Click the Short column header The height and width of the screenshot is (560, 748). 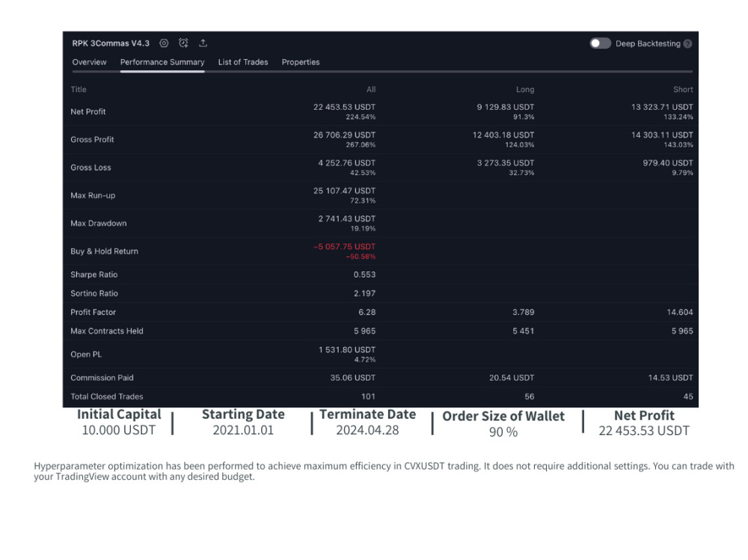[683, 89]
